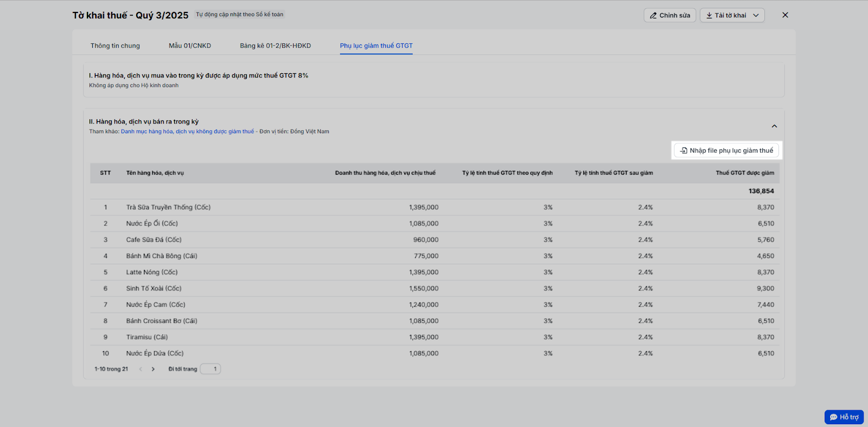Click the download icon on Tải tờ khai
This screenshot has height=427, width=868.
709,16
